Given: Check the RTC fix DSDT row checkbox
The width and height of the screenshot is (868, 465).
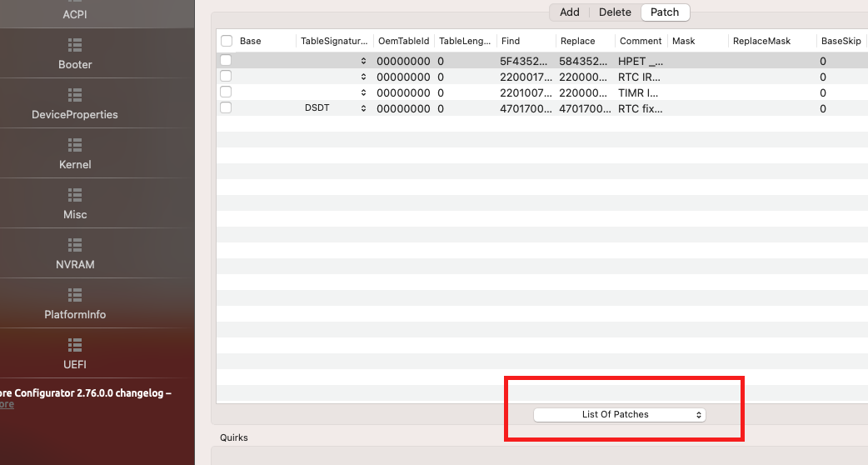Looking at the screenshot, I should click(226, 108).
